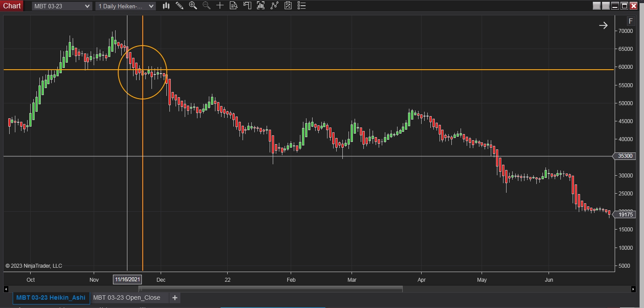The image size is (644, 308).
Task: Show the Data Box window
Action: coord(234,6)
